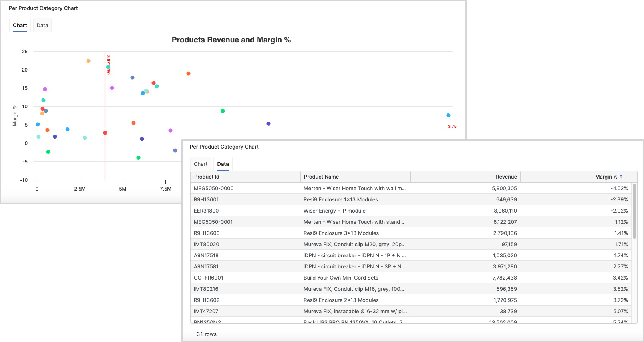644x342 pixels.
Task: Click the red point on vertical marker line
Action: point(105,133)
